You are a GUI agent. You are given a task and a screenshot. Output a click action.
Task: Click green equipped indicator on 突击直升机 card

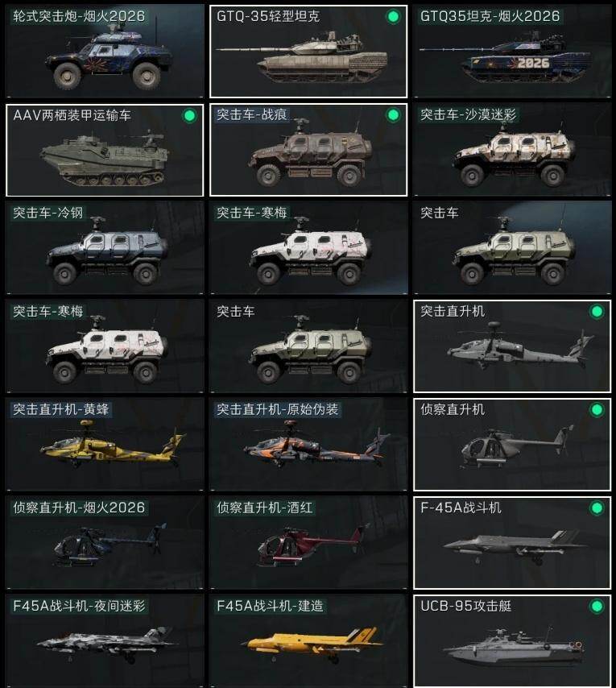pos(597,312)
